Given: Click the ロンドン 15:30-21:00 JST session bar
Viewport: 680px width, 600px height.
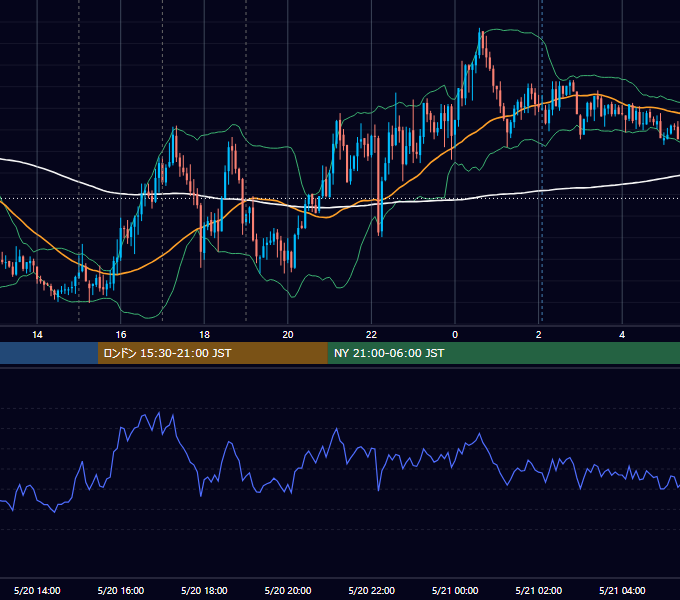Looking at the screenshot, I should click(212, 353).
